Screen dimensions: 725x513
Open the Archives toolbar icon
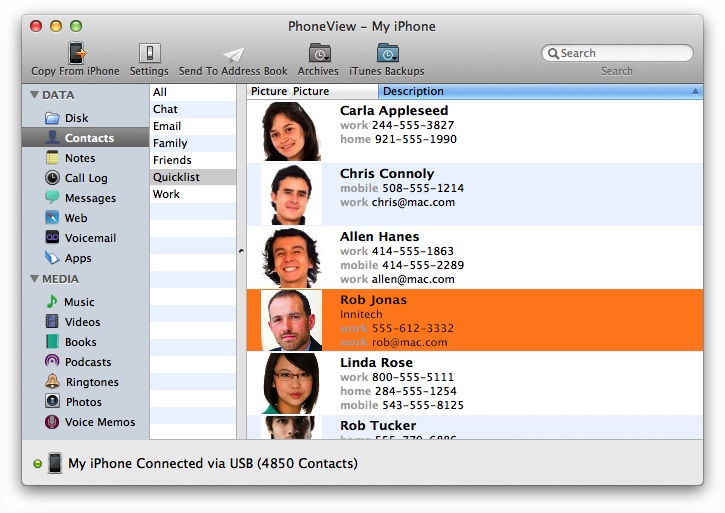(x=319, y=53)
